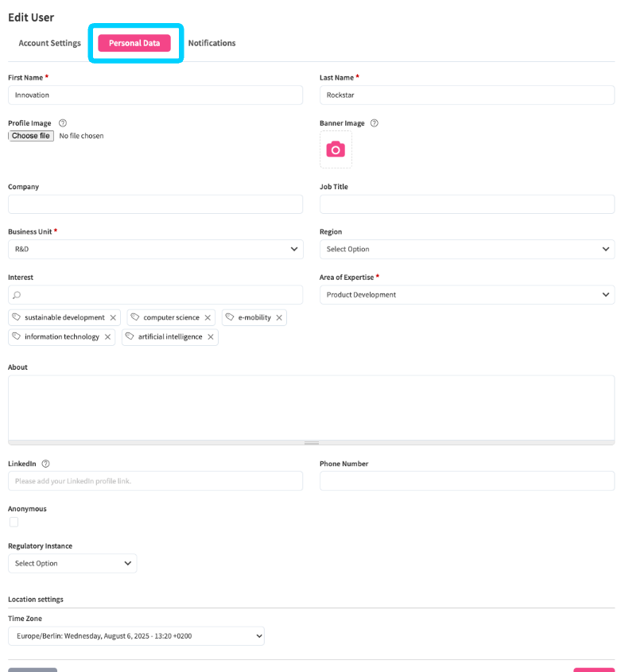Enable the Anonymous checkbox
This screenshot has height=672, width=625.
13,522
